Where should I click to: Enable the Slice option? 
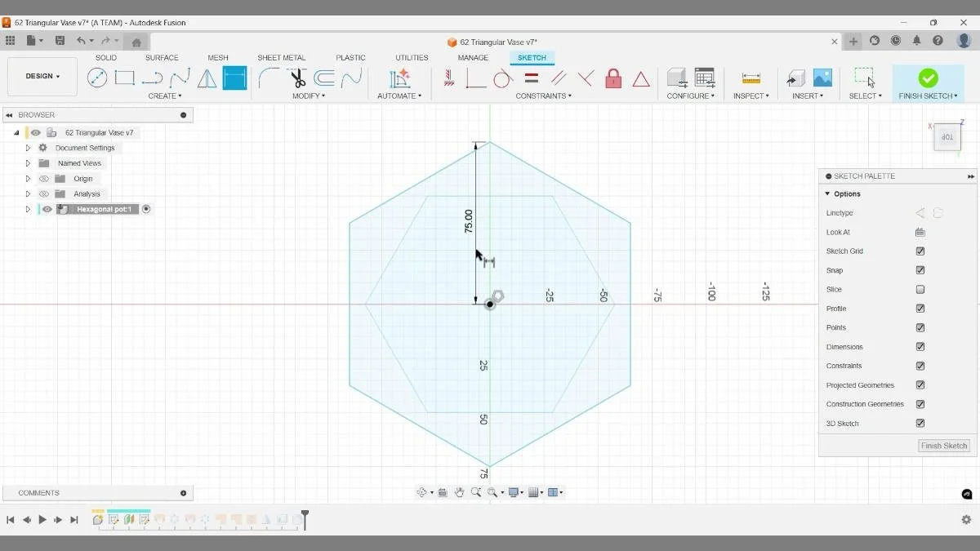[920, 289]
